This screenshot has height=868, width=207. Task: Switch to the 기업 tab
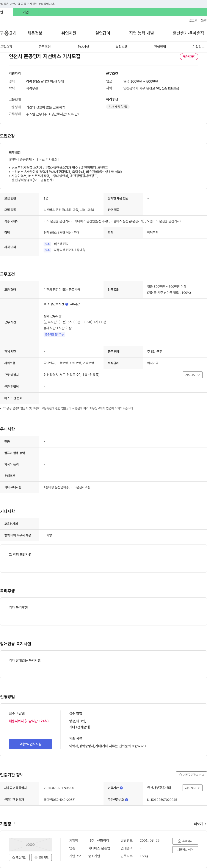(x=26, y=12)
